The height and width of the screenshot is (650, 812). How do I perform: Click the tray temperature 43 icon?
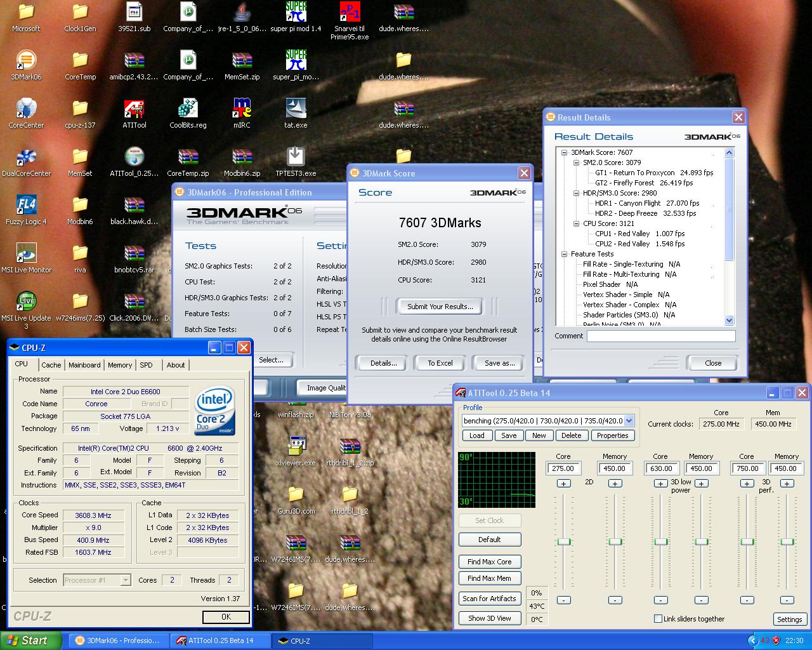[x=764, y=640]
